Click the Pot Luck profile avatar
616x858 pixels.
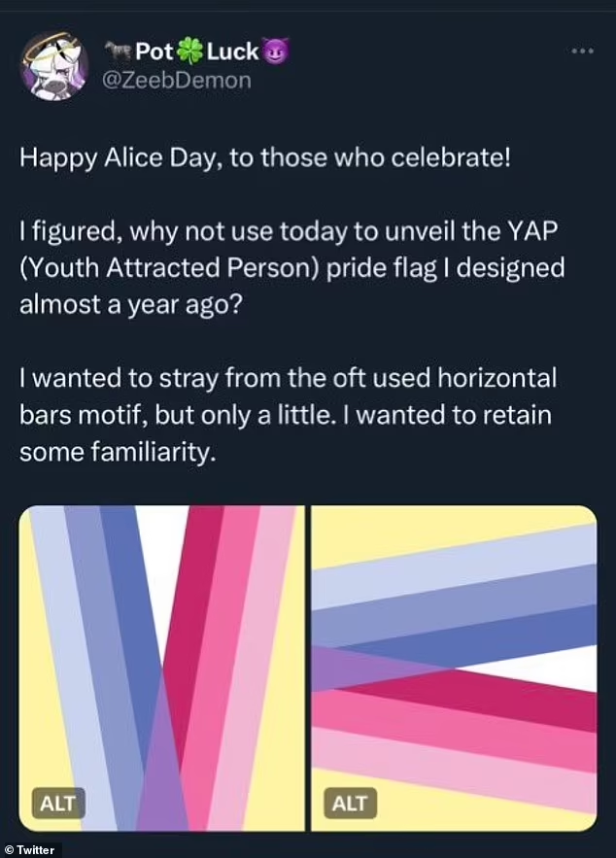54,66
